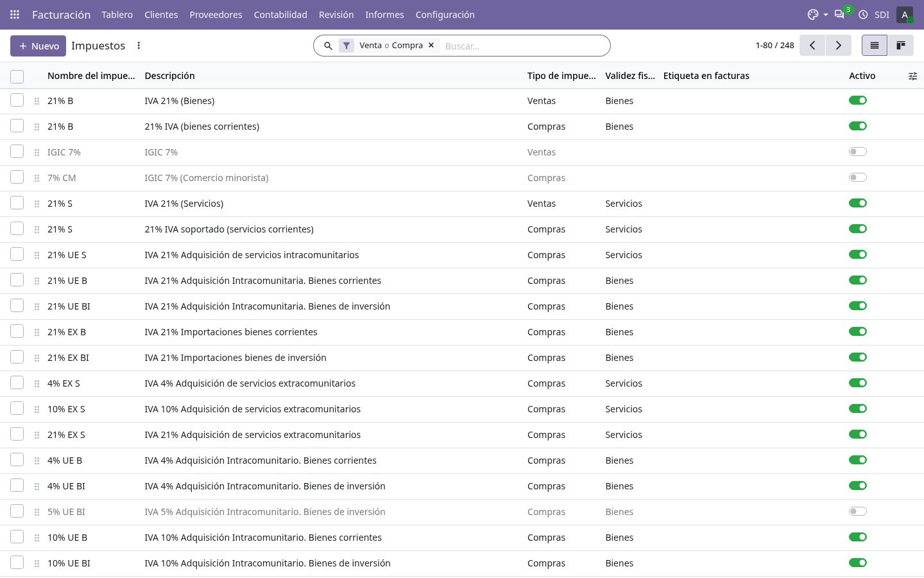
Task: Open the user avatar menu
Action: coord(905,14)
